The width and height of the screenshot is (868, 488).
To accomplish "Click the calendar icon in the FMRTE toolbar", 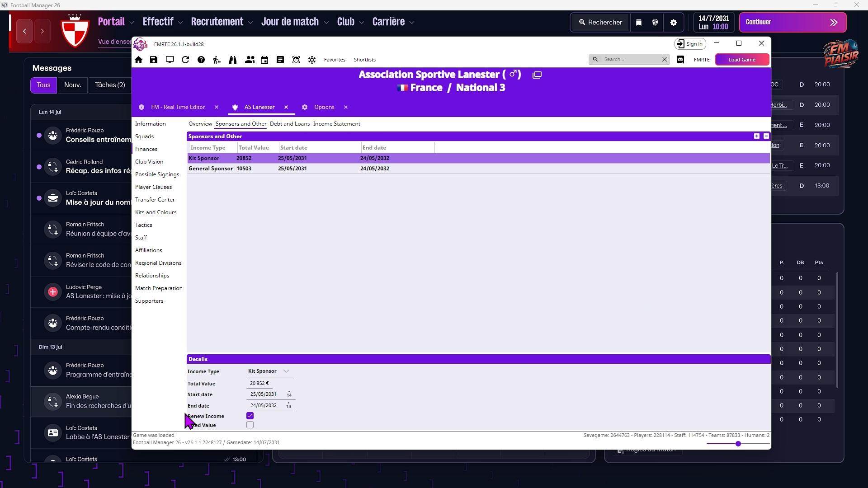I will [264, 60].
